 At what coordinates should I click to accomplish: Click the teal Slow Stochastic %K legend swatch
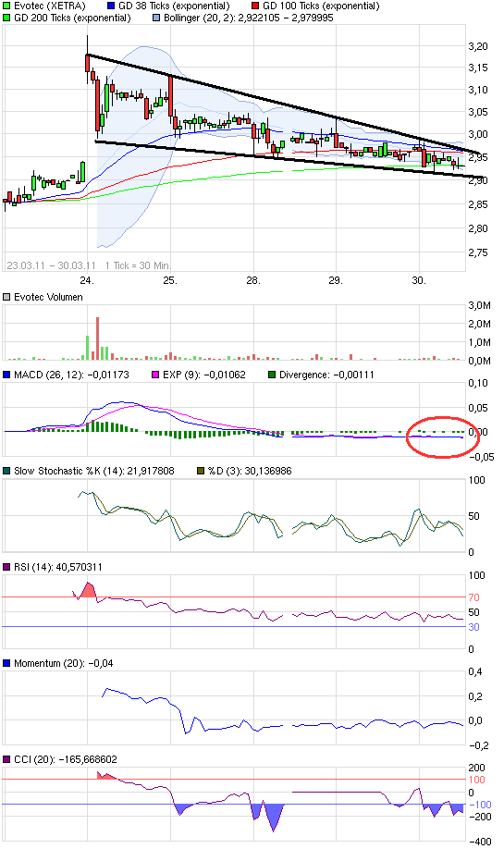click(x=6, y=471)
